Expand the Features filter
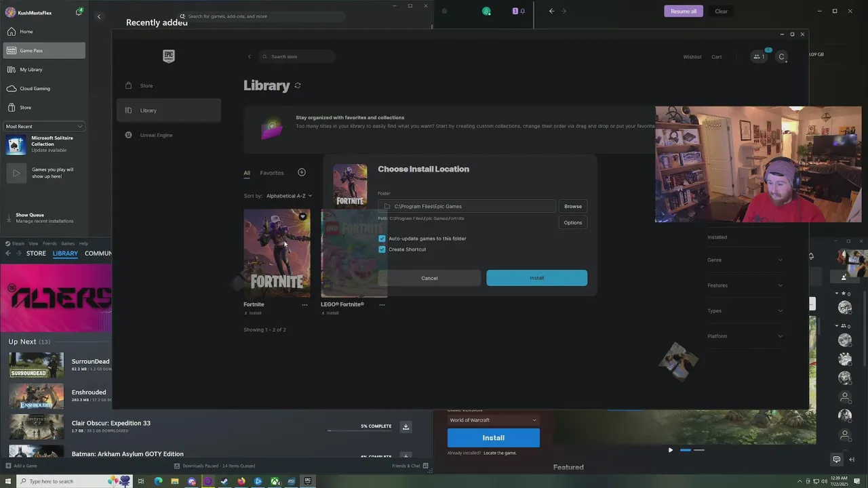The height and width of the screenshot is (488, 868). point(745,285)
